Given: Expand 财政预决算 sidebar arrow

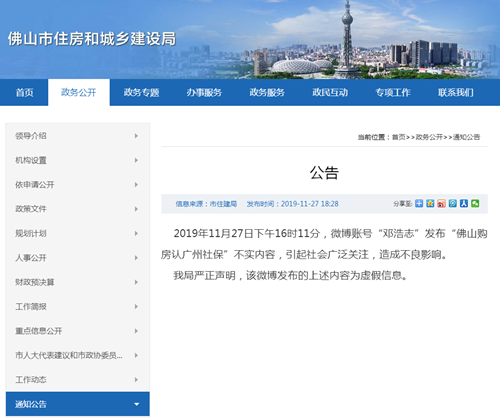Looking at the screenshot, I should pos(136,282).
